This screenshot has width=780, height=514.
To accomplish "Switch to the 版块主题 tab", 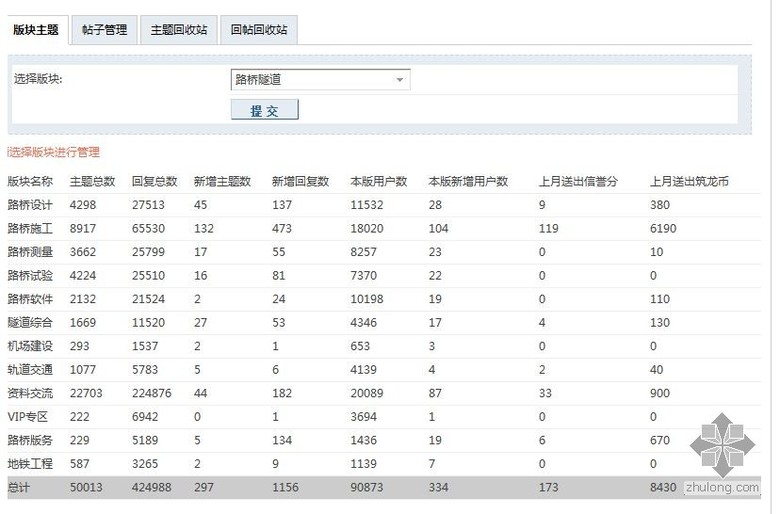I will (36, 30).
